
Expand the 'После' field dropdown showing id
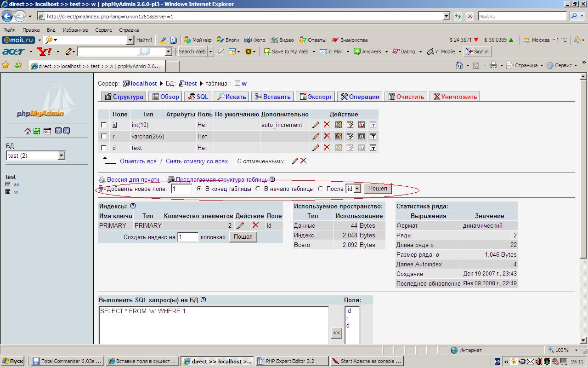pos(357,189)
